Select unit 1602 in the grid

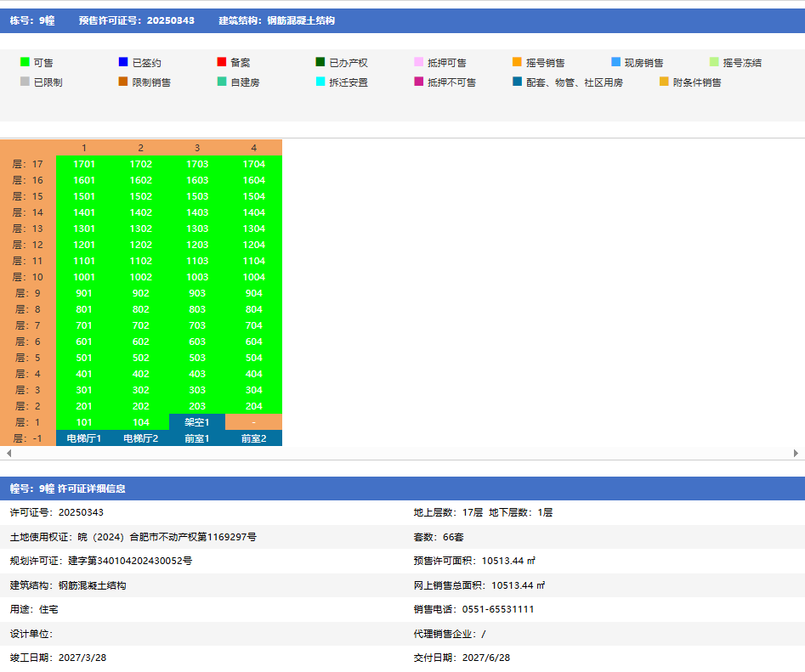140,180
